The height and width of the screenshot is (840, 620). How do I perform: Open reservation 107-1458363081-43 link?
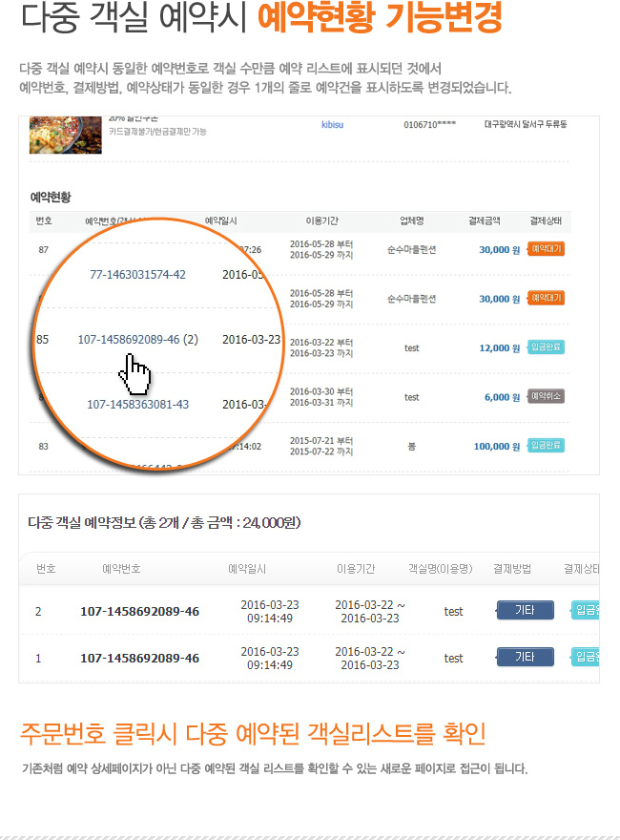pos(137,405)
